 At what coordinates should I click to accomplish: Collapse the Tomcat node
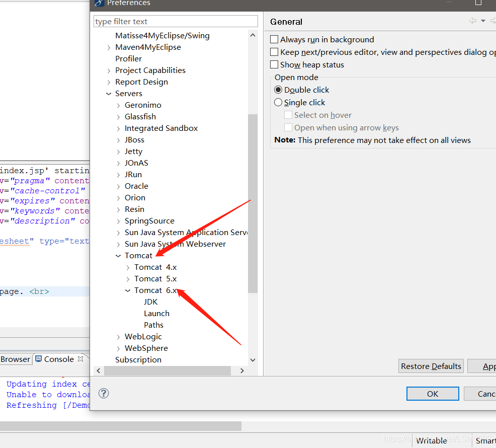(118, 256)
